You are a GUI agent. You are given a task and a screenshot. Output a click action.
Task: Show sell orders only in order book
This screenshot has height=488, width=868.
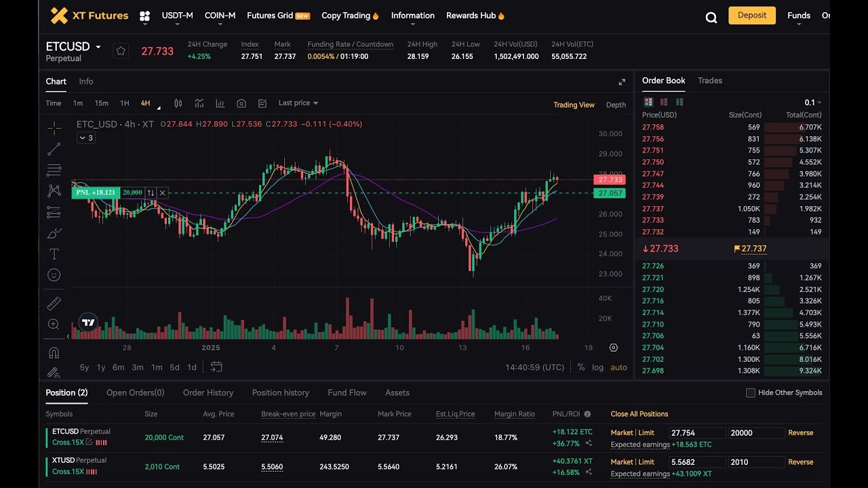click(664, 102)
